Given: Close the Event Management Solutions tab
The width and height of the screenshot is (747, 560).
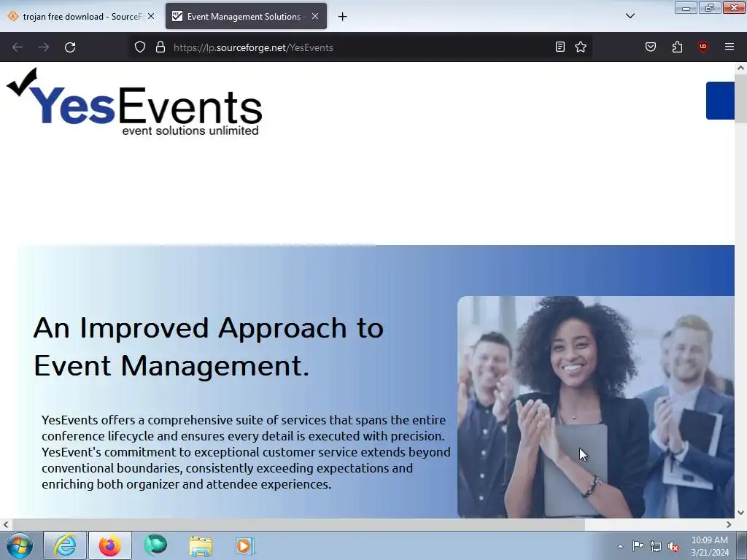Looking at the screenshot, I should pos(315,16).
